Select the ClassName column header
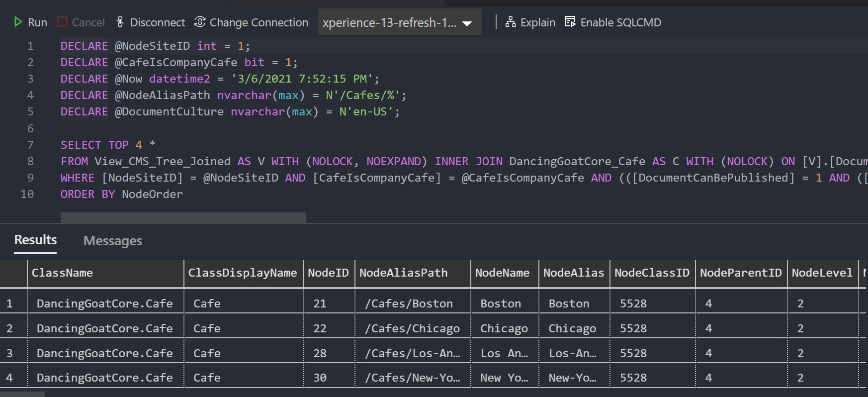Viewport: 868px width, 397px height. 105,273
